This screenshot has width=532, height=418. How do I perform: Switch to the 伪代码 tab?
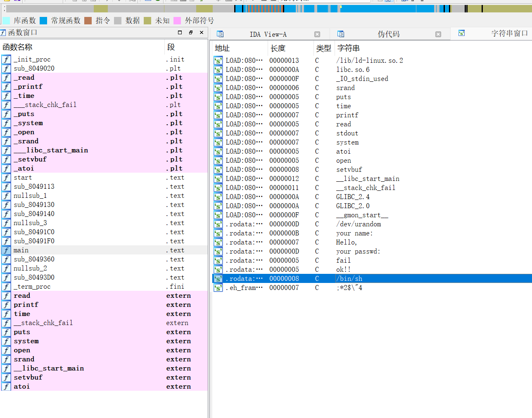pos(388,34)
